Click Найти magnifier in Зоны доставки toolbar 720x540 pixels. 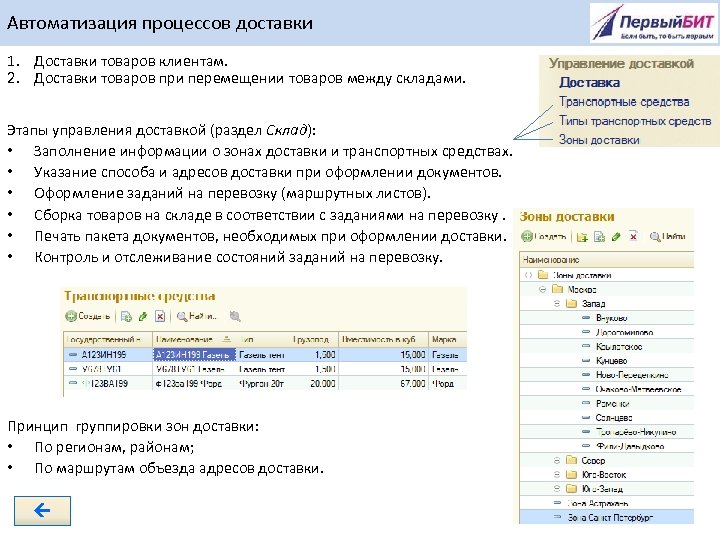(655, 237)
